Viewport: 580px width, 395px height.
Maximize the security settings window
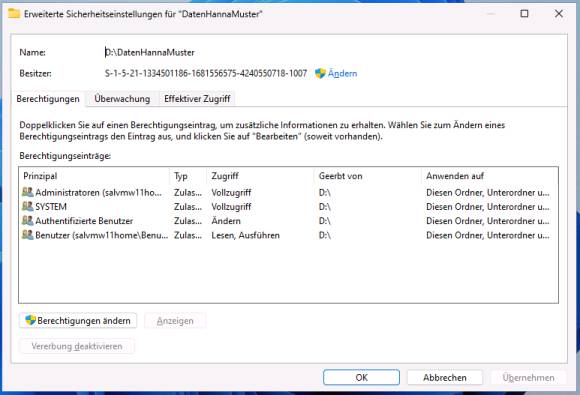pyautogui.click(x=524, y=14)
